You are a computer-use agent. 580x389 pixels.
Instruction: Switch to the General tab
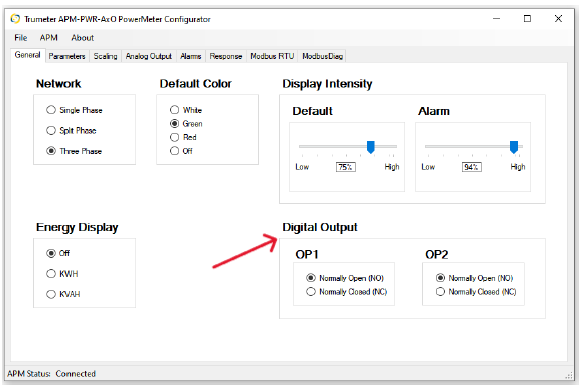point(27,55)
